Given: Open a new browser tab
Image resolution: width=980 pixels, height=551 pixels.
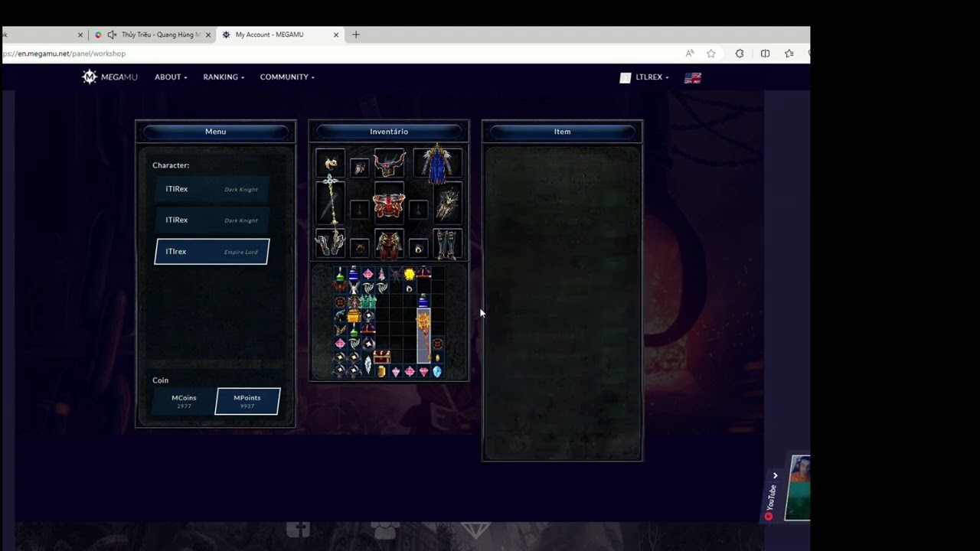Looking at the screenshot, I should point(356,34).
